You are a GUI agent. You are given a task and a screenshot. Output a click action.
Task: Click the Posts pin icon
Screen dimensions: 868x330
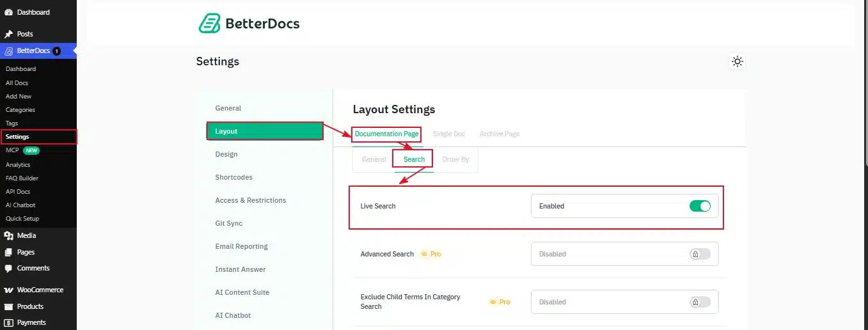(x=9, y=34)
